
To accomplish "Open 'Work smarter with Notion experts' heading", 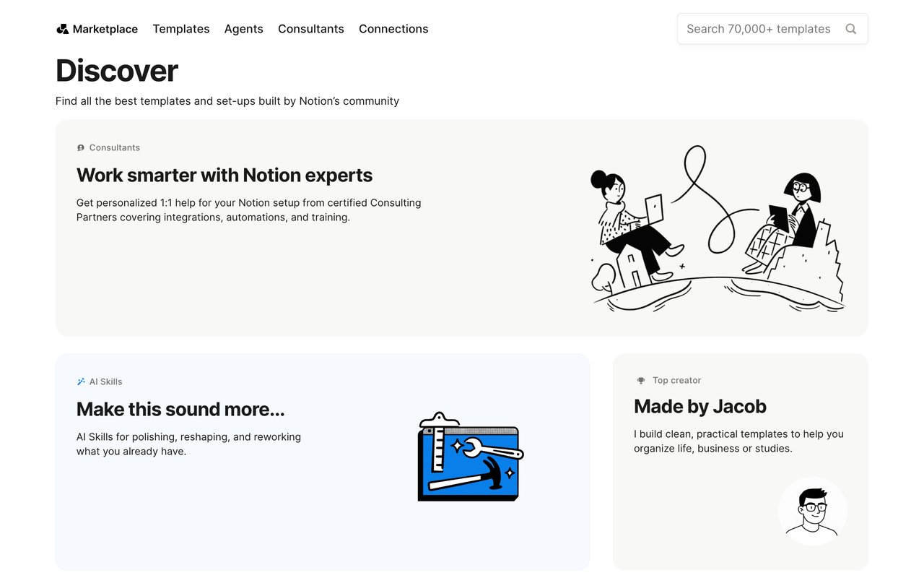I will coord(225,176).
